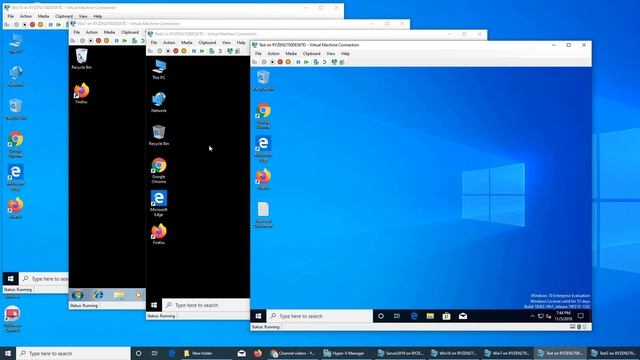Open Action menu in the Test2 window
Image resolution: width=640 pixels, height=360 pixels.
169,42
